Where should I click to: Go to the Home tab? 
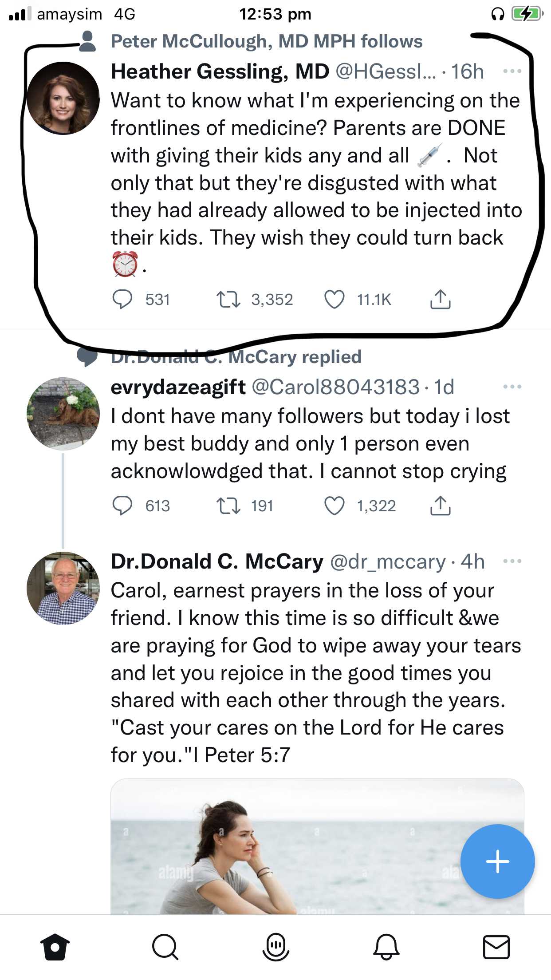click(55, 947)
